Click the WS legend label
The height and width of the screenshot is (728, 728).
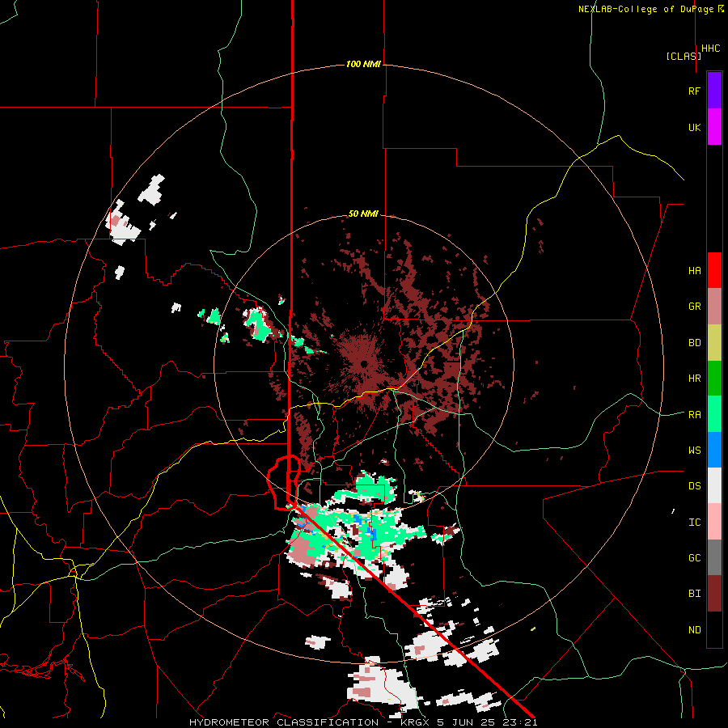click(x=695, y=451)
